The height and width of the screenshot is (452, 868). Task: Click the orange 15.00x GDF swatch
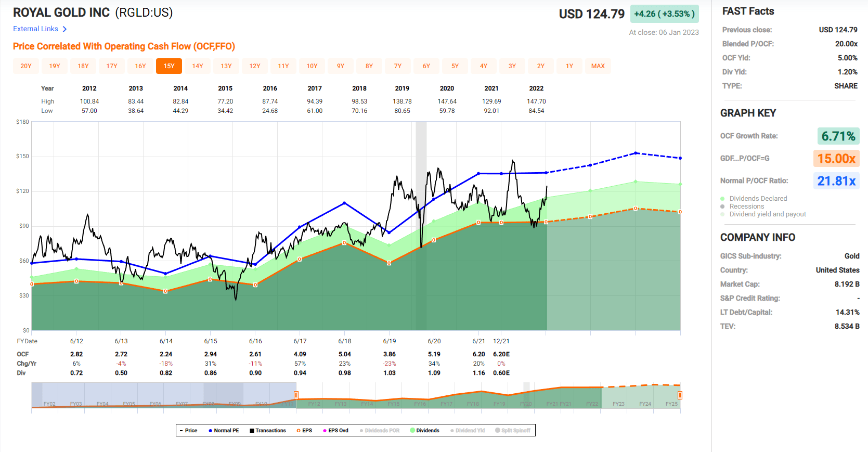836,159
